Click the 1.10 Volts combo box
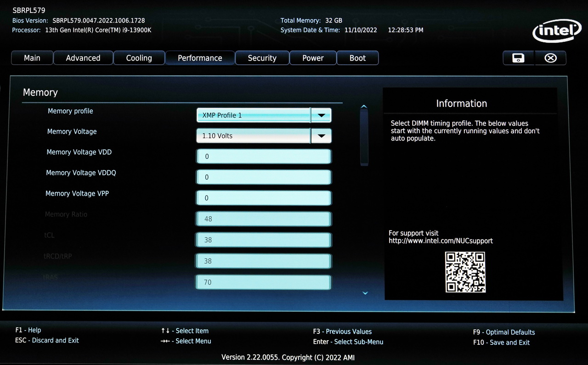The height and width of the screenshot is (365, 588). (264, 136)
